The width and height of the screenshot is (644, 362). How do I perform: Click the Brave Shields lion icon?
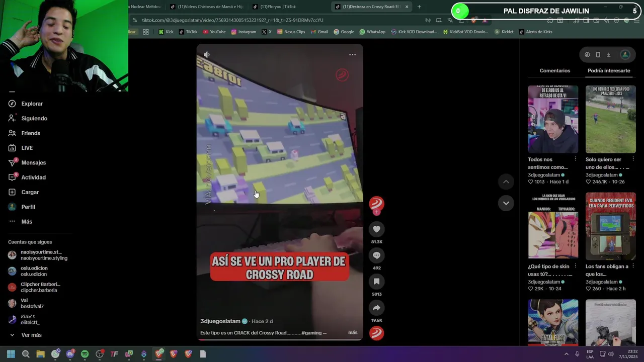coord(473,20)
